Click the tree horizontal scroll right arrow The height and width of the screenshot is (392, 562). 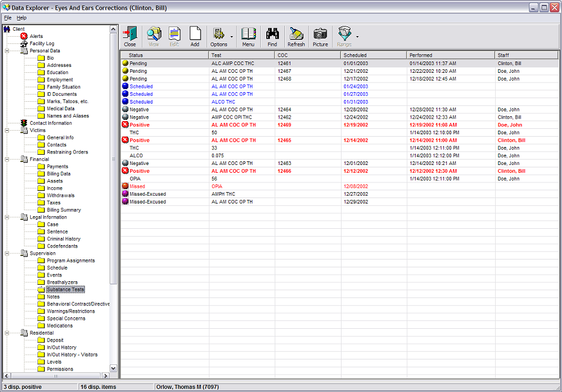[x=105, y=376]
